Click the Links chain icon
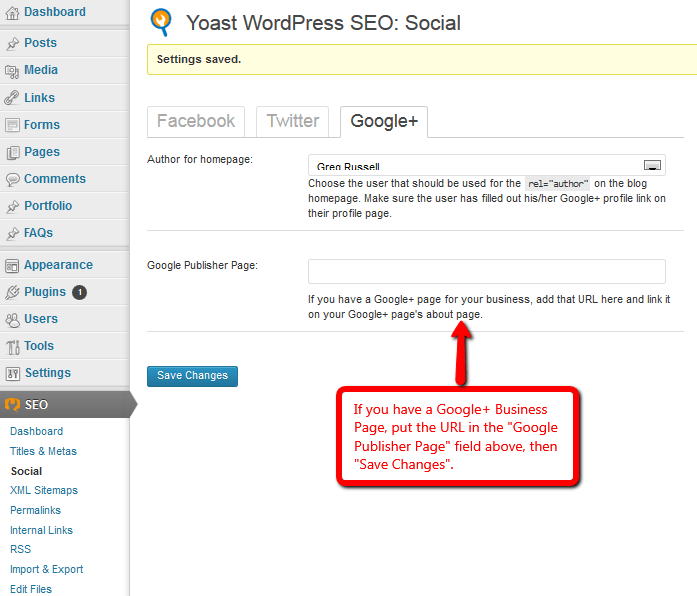 point(12,98)
